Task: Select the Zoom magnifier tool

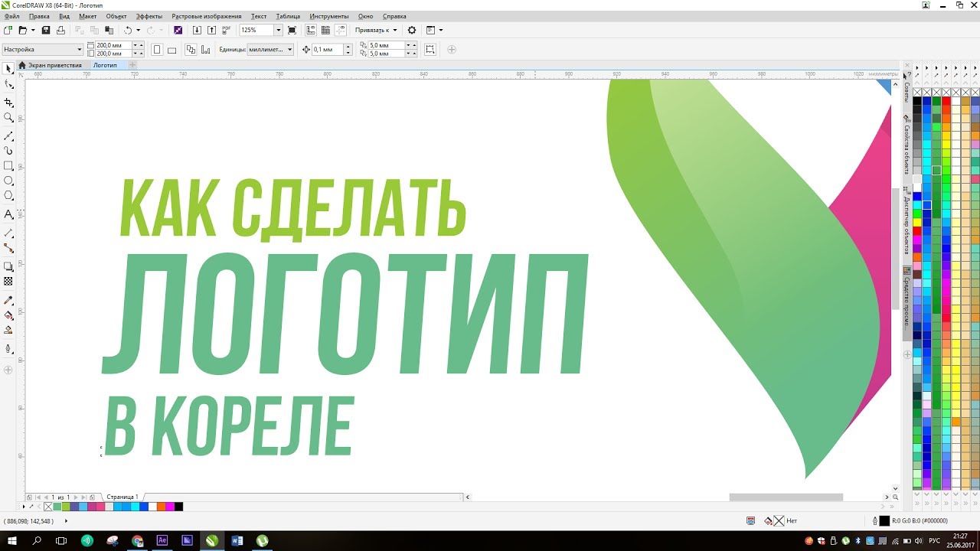Action: click(9, 117)
